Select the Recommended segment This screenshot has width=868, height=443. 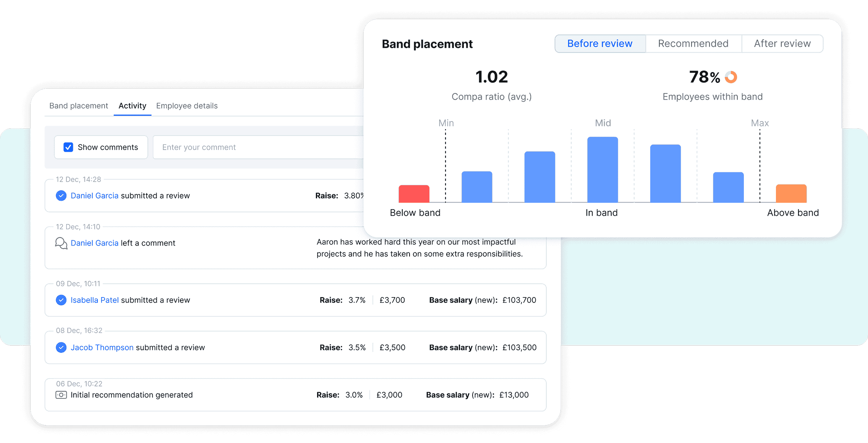coord(693,44)
